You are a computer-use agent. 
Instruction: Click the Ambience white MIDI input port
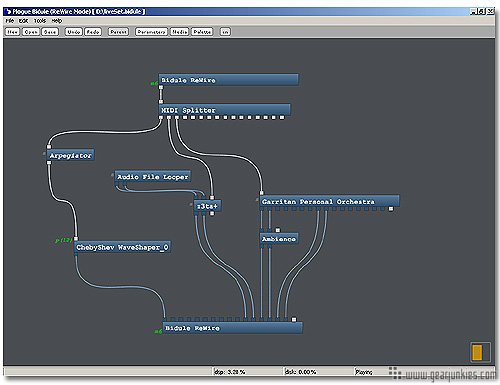(x=278, y=230)
